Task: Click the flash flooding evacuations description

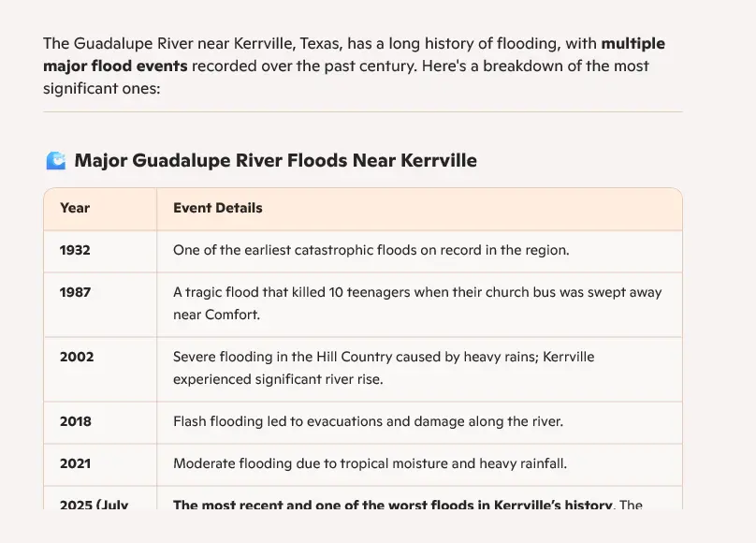Action: 368,421
